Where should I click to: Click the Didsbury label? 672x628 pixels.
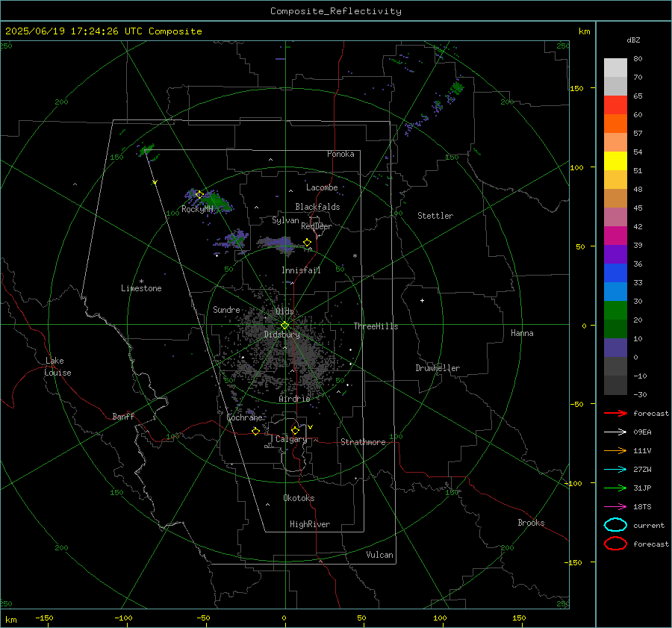click(x=281, y=335)
